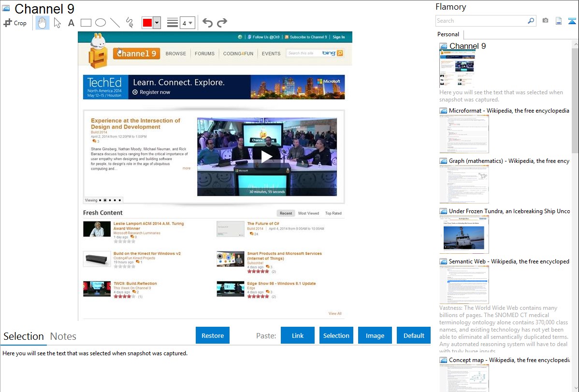Choose the freehand scribble tool

(x=130, y=23)
